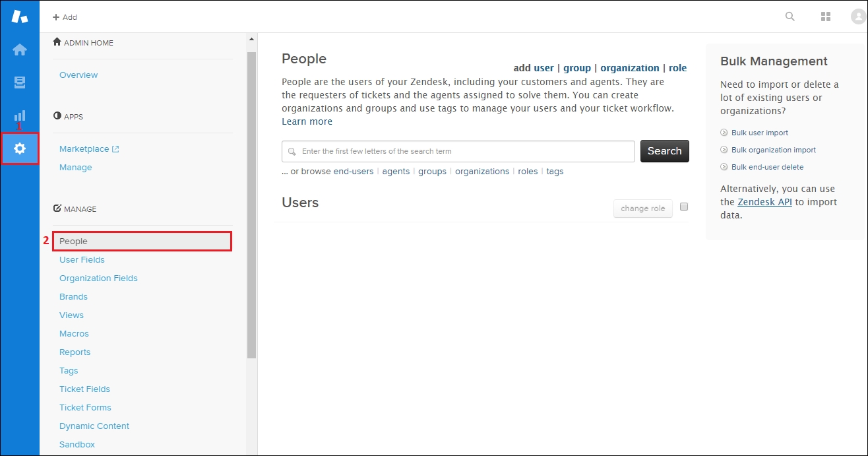
Task: Click the change role button
Action: pyautogui.click(x=642, y=209)
